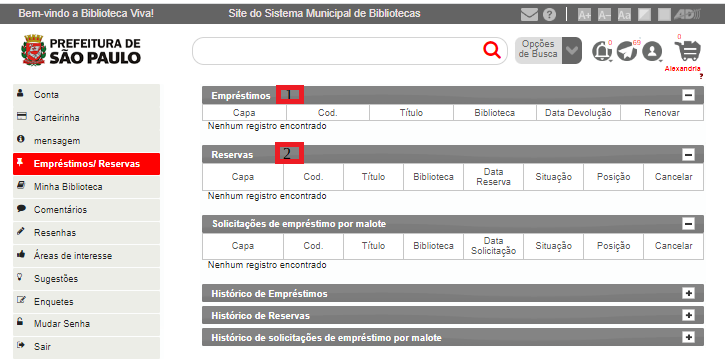Expand Histórico de Empréstimos panel
The width and height of the screenshot is (725, 364).
[688, 293]
